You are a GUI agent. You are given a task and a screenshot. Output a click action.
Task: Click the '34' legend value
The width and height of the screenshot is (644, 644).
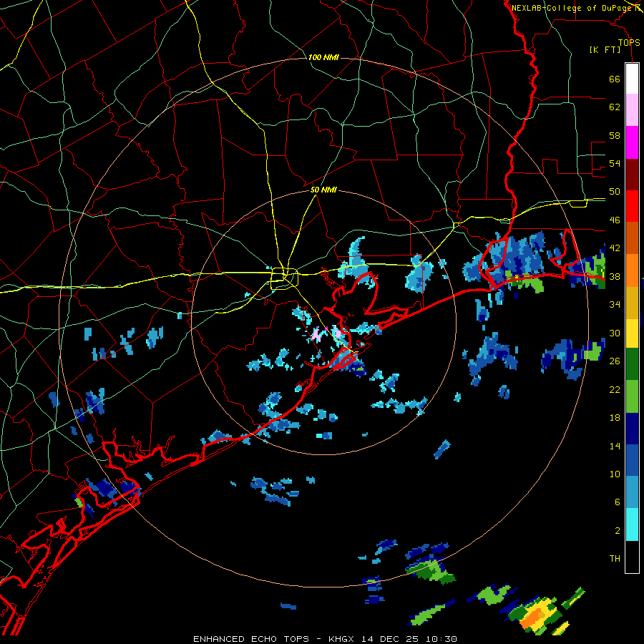pos(615,304)
